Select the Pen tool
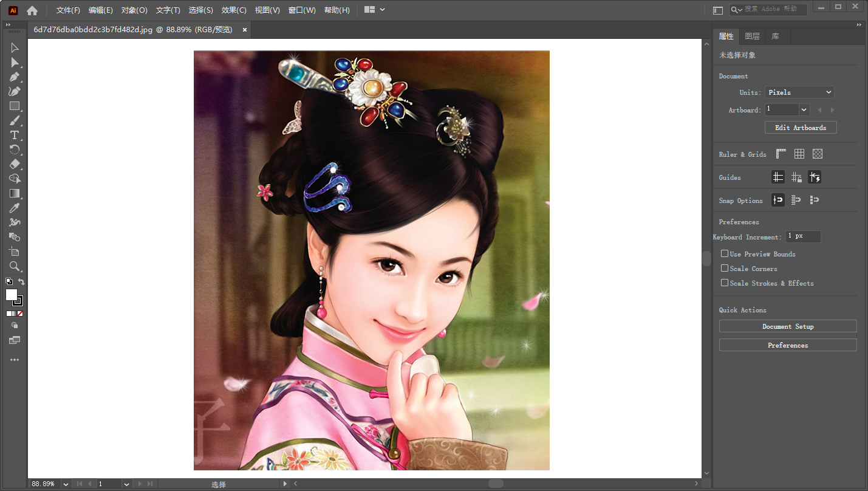 point(15,77)
